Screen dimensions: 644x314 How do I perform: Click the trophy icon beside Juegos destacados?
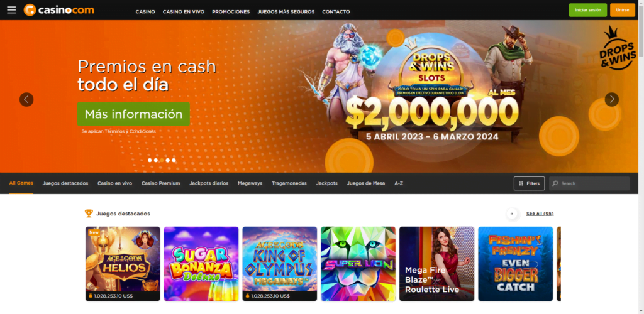89,213
